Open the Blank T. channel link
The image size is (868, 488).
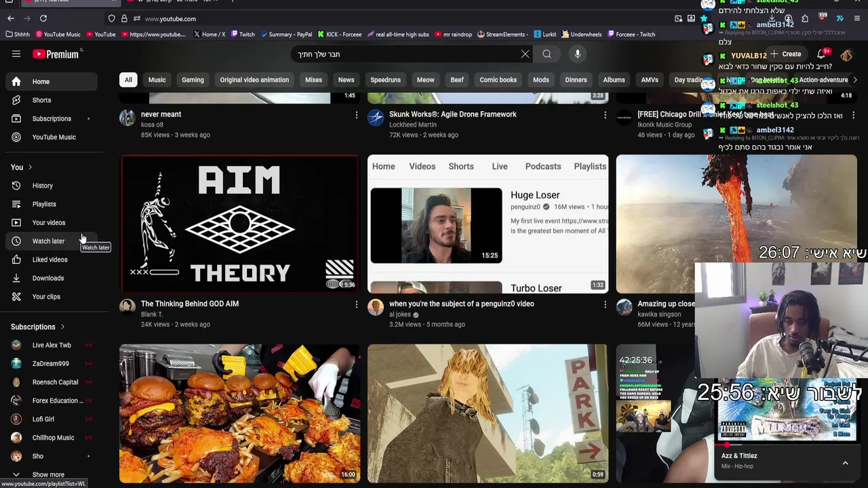pos(152,314)
